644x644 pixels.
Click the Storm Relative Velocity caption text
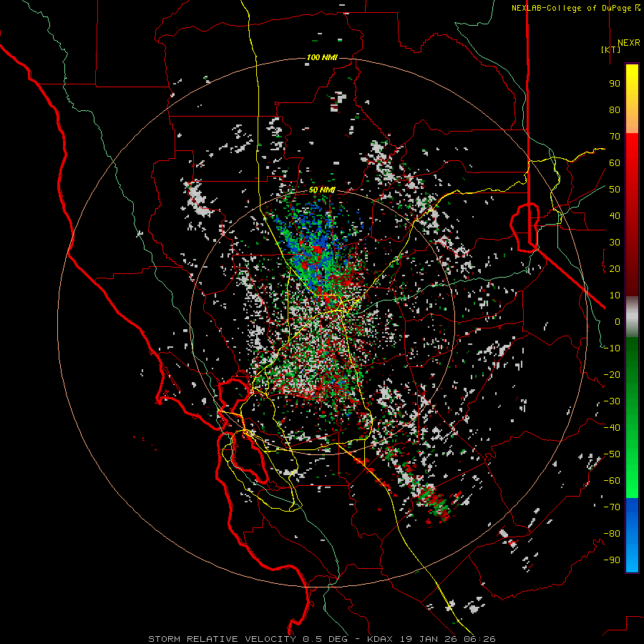[x=321, y=639]
